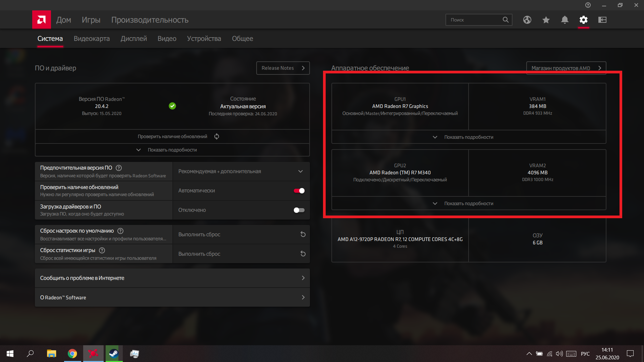Open the preferred software version dropdown
The height and width of the screenshot is (362, 644).
point(241,171)
